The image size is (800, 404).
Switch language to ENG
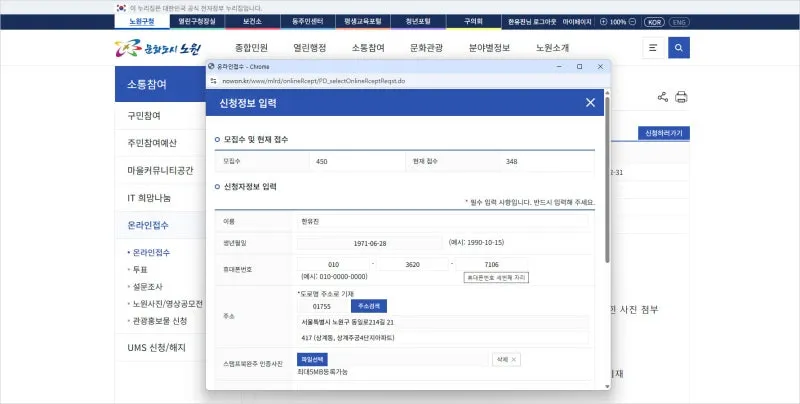678,21
